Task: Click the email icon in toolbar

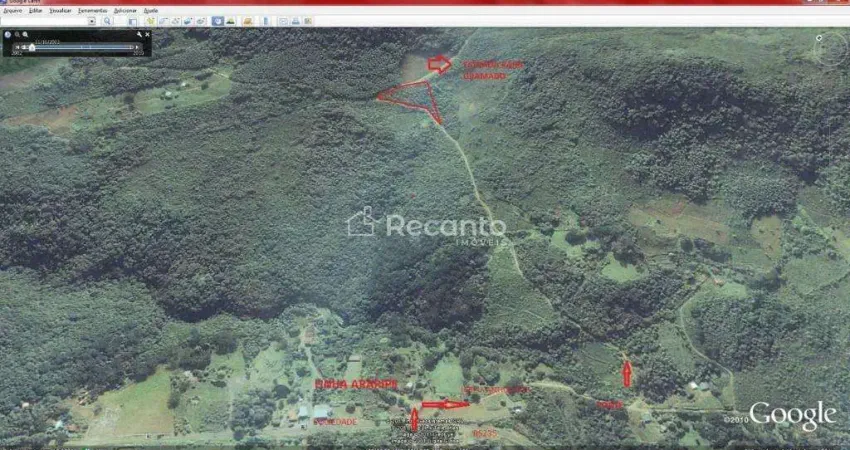Action: coord(283,20)
